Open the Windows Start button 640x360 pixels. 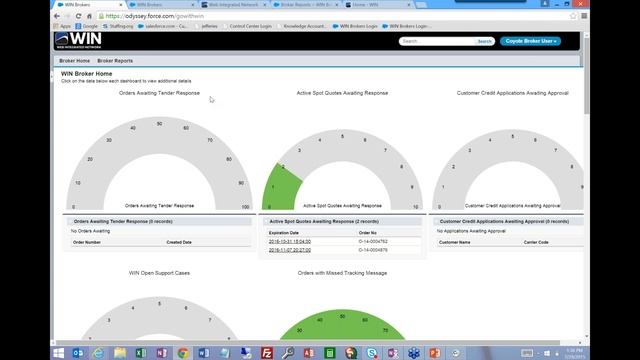tap(58, 353)
